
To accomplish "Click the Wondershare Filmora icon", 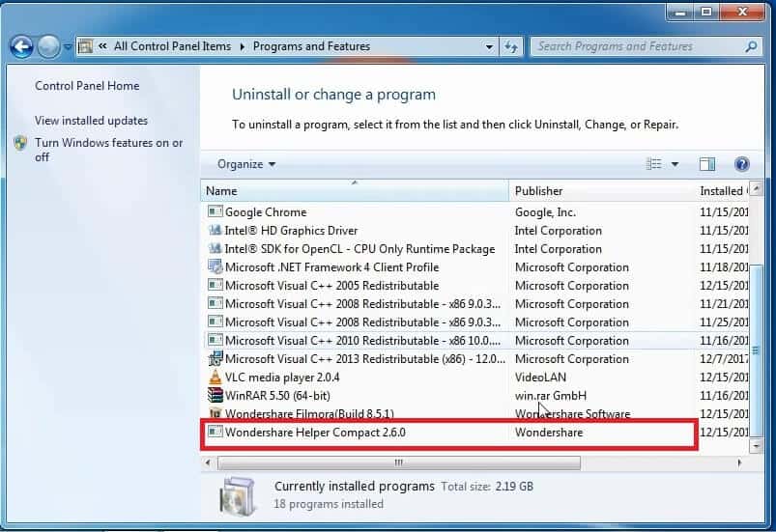I will point(215,413).
